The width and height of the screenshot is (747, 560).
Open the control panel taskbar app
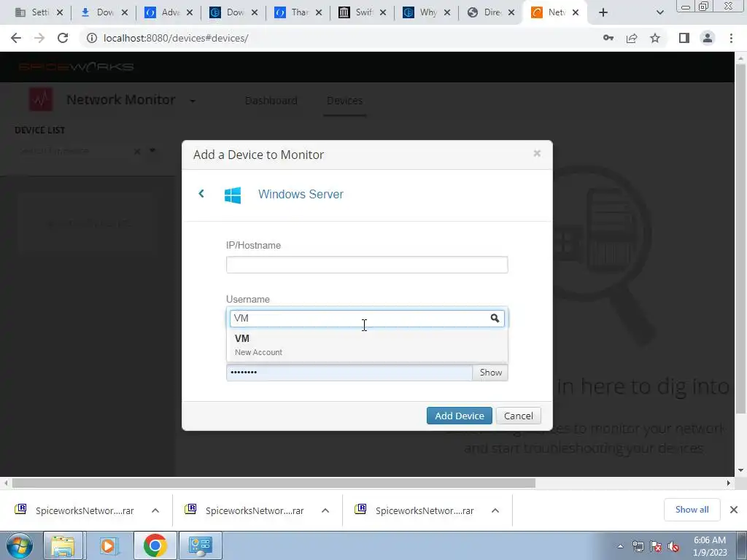[x=201, y=545]
